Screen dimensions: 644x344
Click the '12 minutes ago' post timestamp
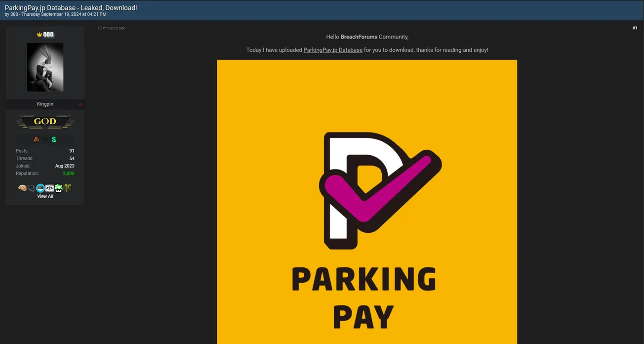111,28
